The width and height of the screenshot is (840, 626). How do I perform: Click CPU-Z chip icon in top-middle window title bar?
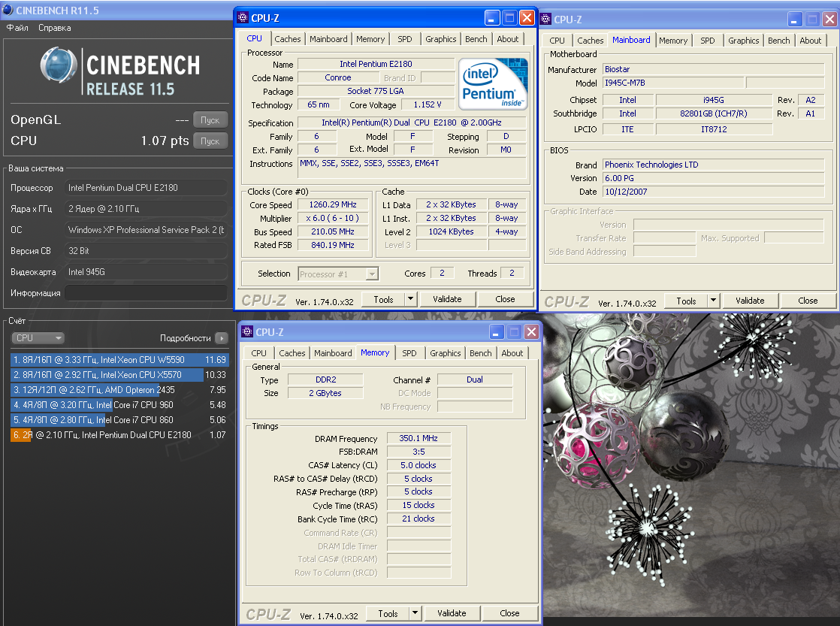(243, 18)
